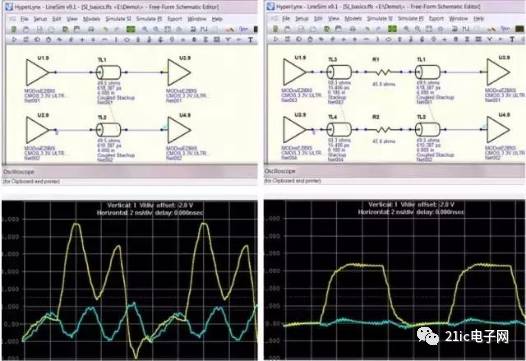Select text tool 'T' icon in right window
Screen dimensions: 526x361
click(512, 40)
